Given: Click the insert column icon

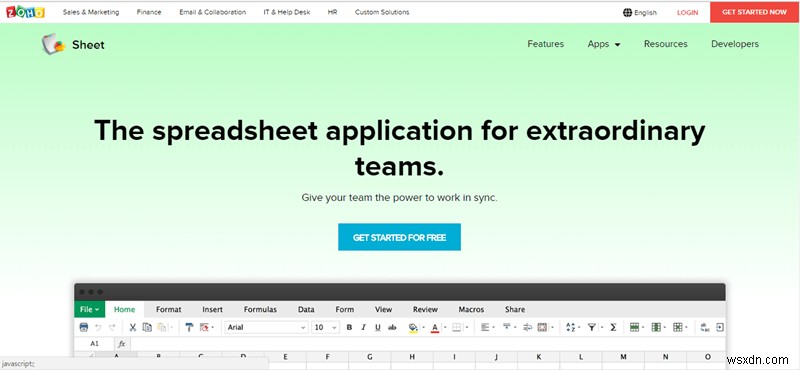Looking at the screenshot, I should pos(656,327).
